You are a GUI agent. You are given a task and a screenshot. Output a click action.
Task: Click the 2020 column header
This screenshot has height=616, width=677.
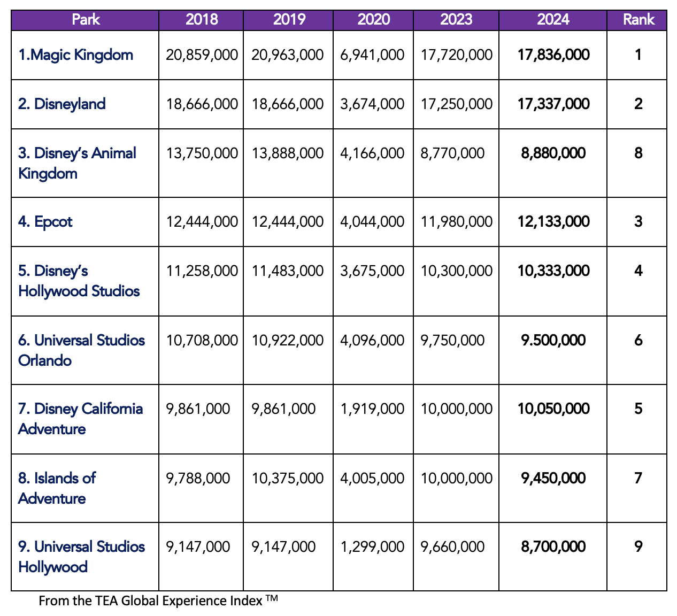[373, 20]
